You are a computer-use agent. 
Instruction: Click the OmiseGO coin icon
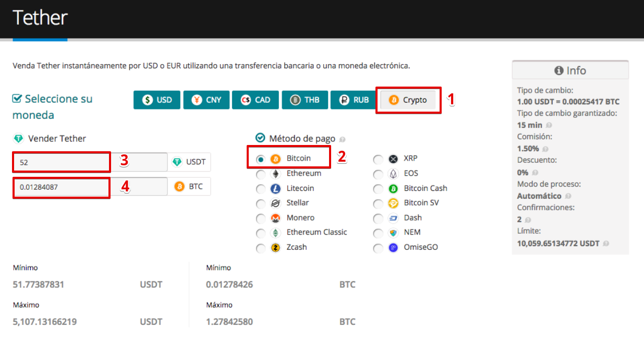coord(393,248)
